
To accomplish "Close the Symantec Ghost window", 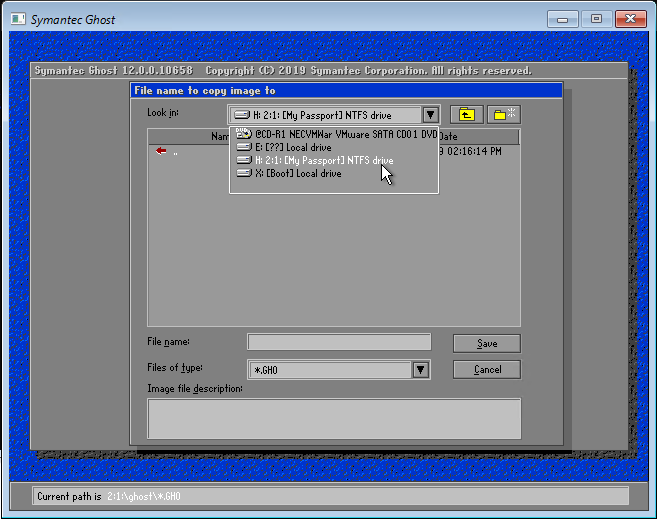I will (631, 19).
